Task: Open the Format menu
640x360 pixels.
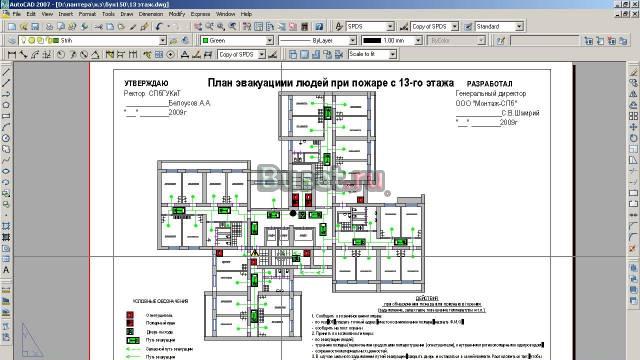Action: [x=87, y=14]
